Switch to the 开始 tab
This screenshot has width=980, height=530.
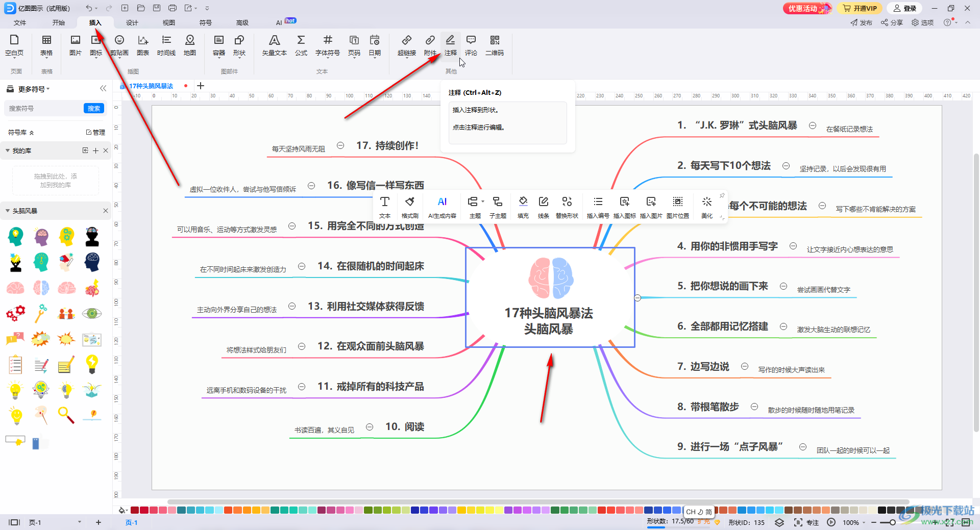[59, 22]
